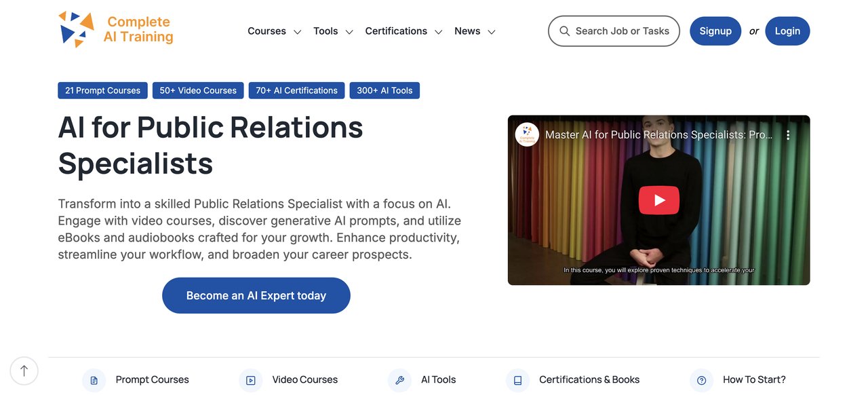Expand the Tools menu chevron

[349, 32]
